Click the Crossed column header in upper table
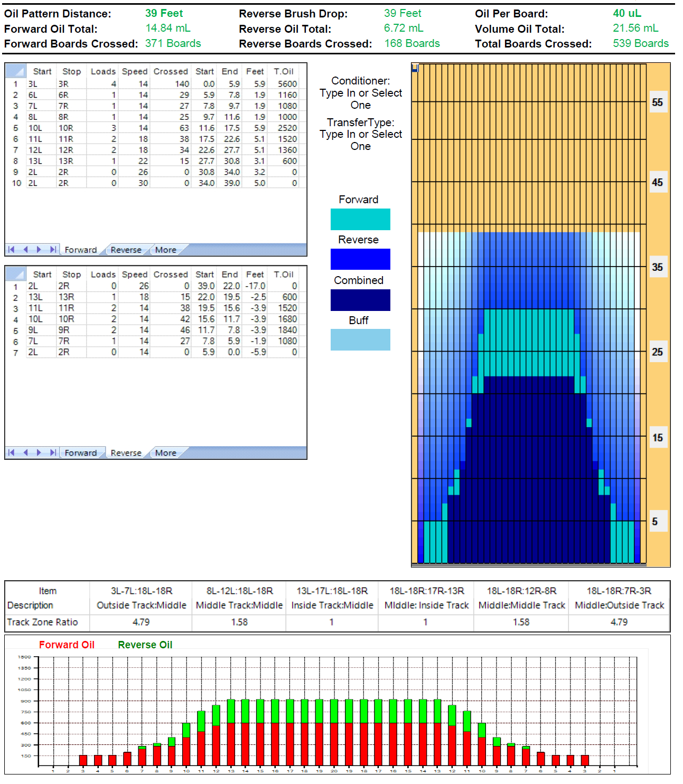Image resolution: width=683 pixels, height=784 pixels. [171, 71]
